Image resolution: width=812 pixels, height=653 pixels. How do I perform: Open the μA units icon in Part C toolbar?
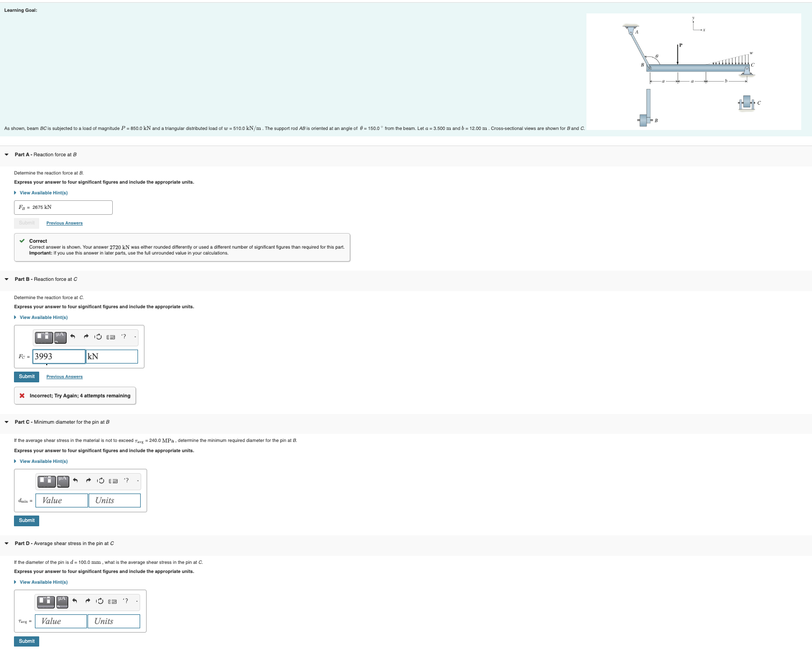[x=63, y=481]
